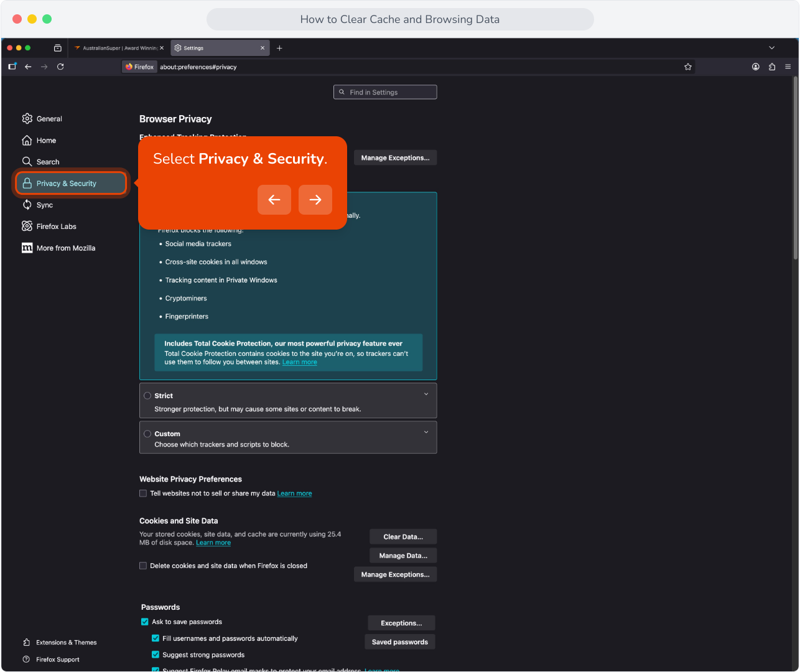Open Firefox Labs settings
Image resolution: width=800 pixels, height=672 pixels.
(49, 226)
